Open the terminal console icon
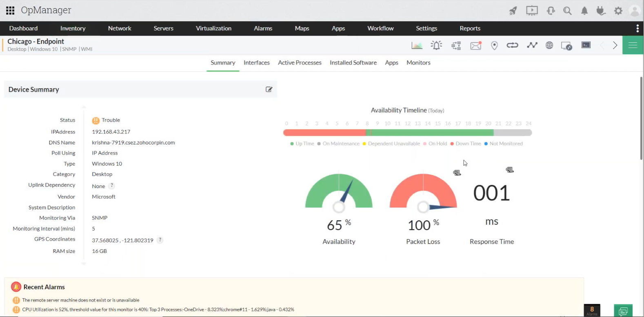The height and width of the screenshot is (317, 644). (586, 45)
